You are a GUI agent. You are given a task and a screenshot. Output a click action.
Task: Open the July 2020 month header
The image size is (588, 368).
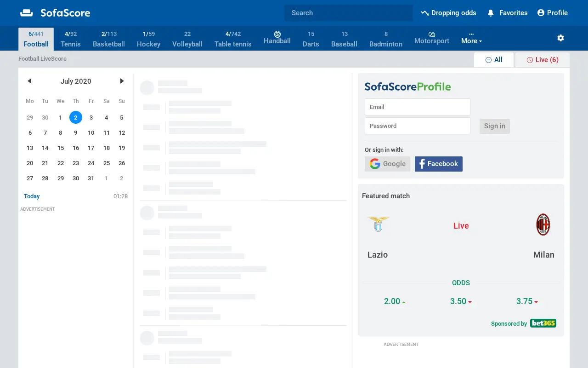coord(76,81)
